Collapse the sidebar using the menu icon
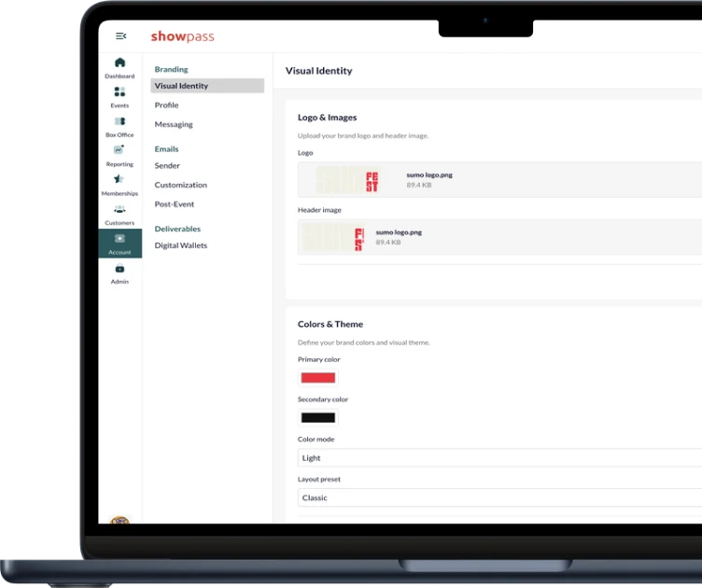Viewport: 702px width, 588px height. pyautogui.click(x=120, y=35)
